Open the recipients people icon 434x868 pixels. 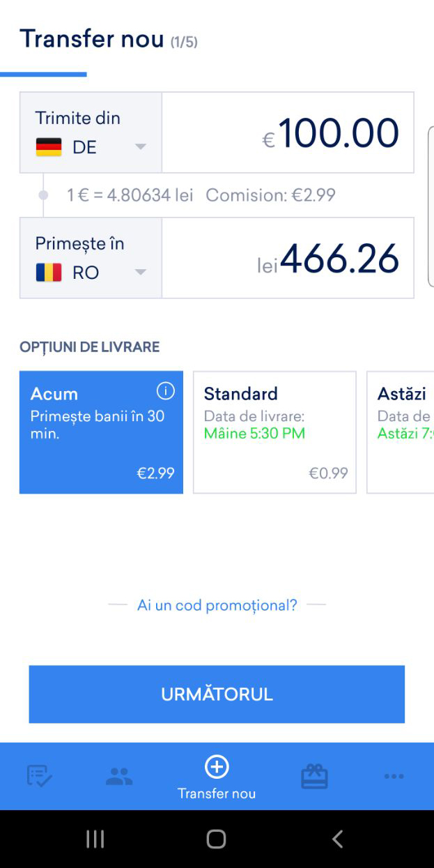pos(119,776)
